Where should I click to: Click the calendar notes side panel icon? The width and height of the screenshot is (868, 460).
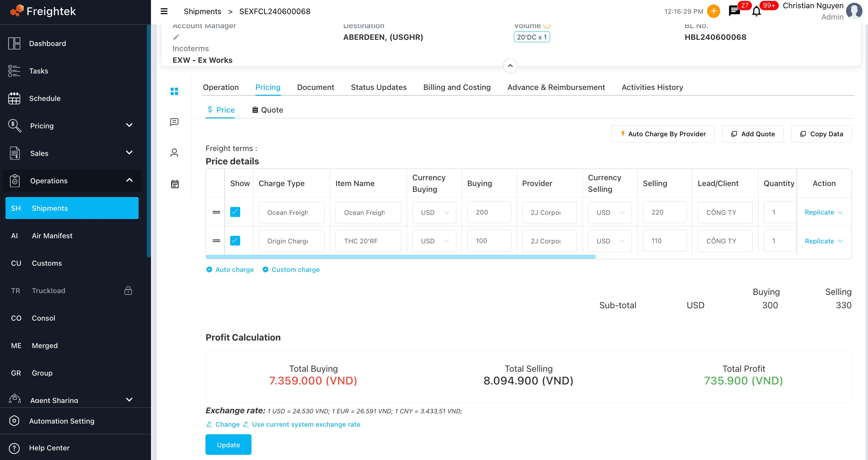175,184
